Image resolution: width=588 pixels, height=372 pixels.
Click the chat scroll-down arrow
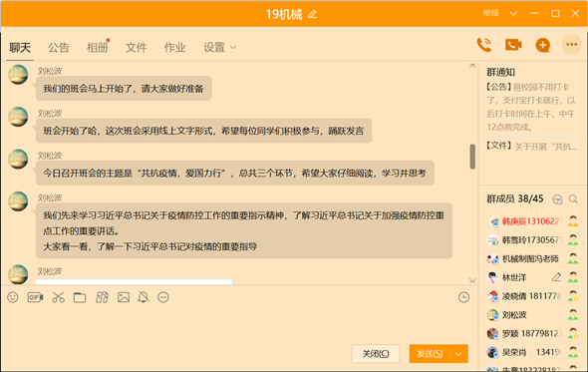tap(472, 280)
